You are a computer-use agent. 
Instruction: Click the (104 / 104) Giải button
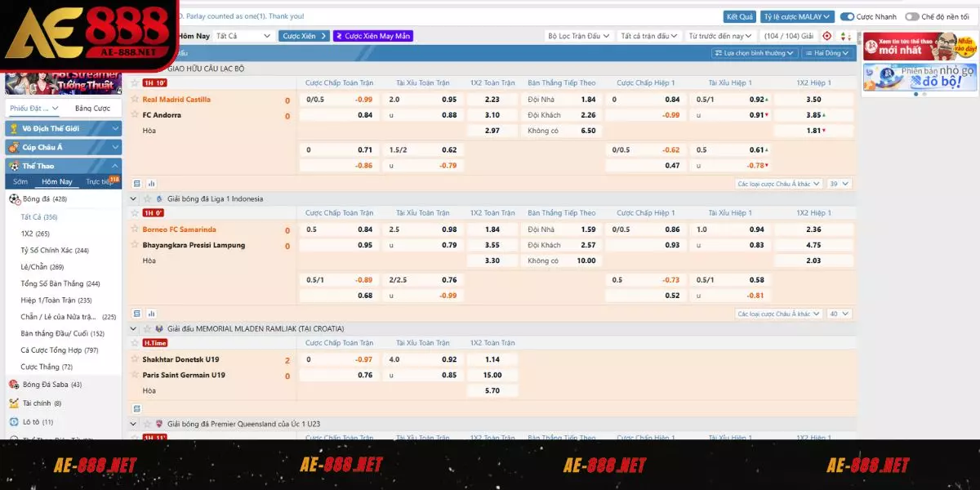click(x=788, y=36)
